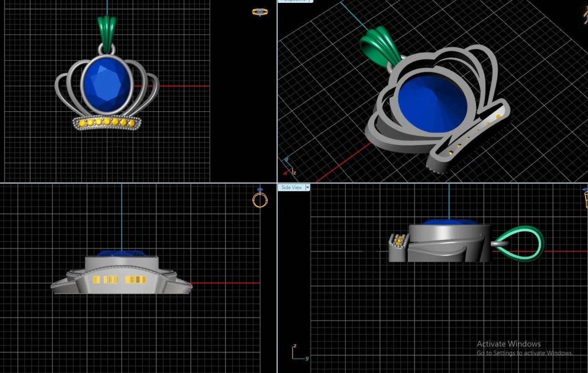Pick the yellow gem row on the crown base
Viewport: 588px width, 373px height.
106,122
